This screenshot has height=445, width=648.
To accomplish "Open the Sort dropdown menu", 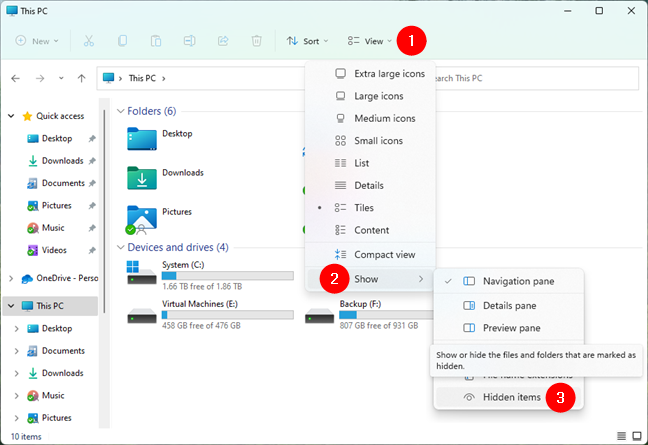I will pos(308,41).
